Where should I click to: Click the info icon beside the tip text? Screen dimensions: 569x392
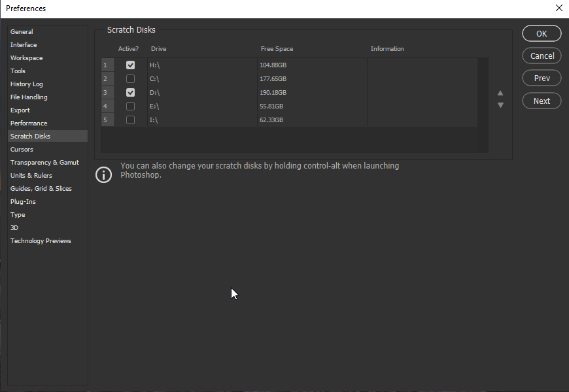click(x=103, y=174)
